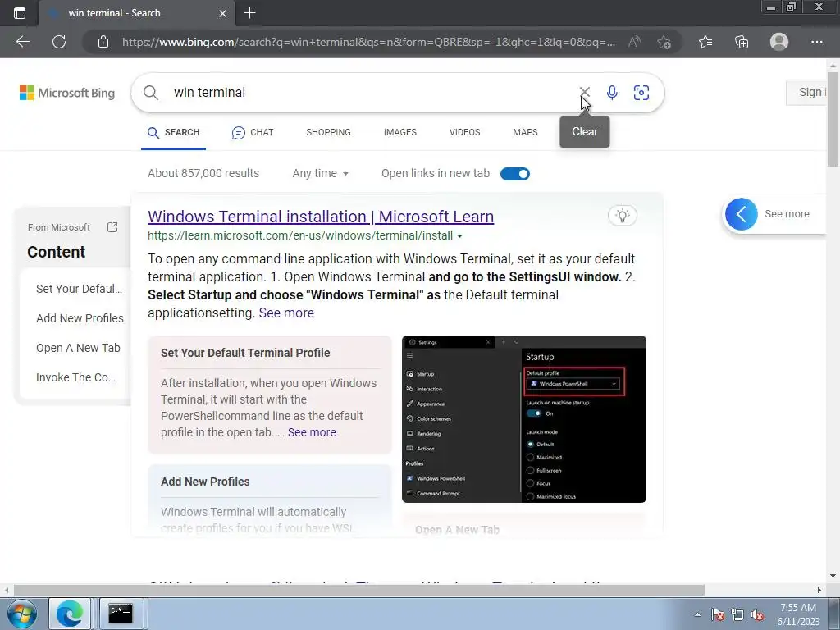Viewport: 840px width, 630px height.
Task: Go to Microsoft Bing home logo
Action: click(67, 93)
